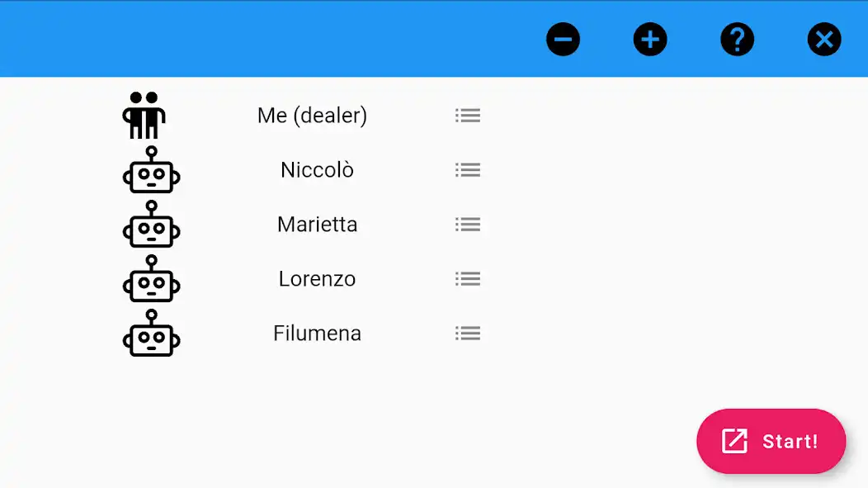This screenshot has height=488, width=868.
Task: Tap the robot icon next to Marietta
Action: tap(151, 225)
